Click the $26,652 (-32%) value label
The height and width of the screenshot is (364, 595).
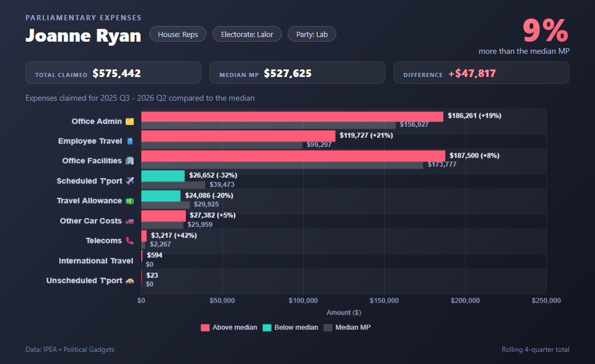tap(213, 175)
